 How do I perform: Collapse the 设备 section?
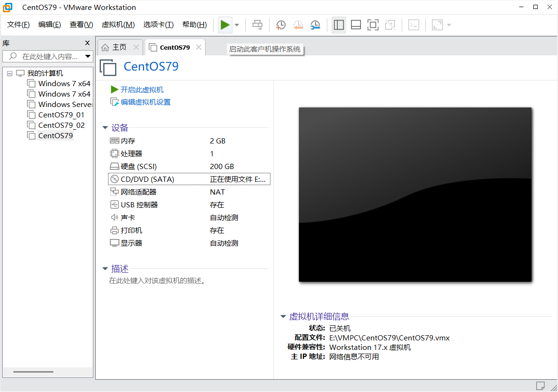(105, 127)
